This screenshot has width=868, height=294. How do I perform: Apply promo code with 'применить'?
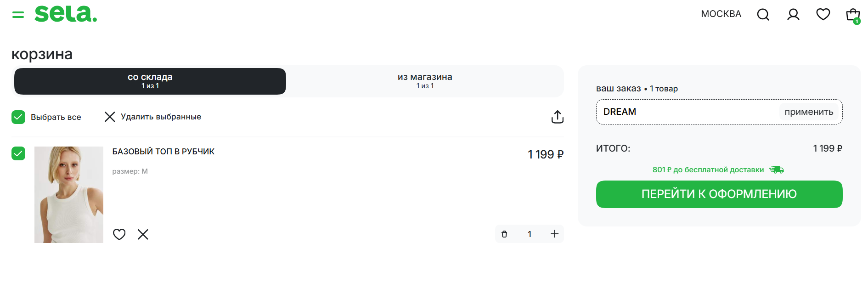808,112
